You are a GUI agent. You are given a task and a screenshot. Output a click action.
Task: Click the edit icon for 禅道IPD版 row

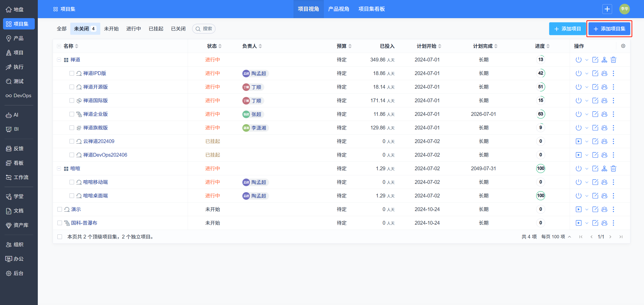tap(595, 73)
